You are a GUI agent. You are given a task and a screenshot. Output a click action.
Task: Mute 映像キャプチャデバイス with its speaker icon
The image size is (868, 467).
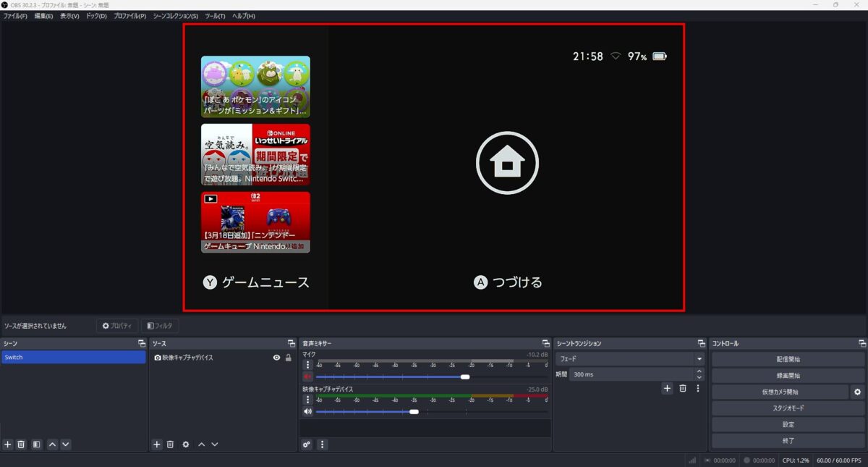(307, 411)
